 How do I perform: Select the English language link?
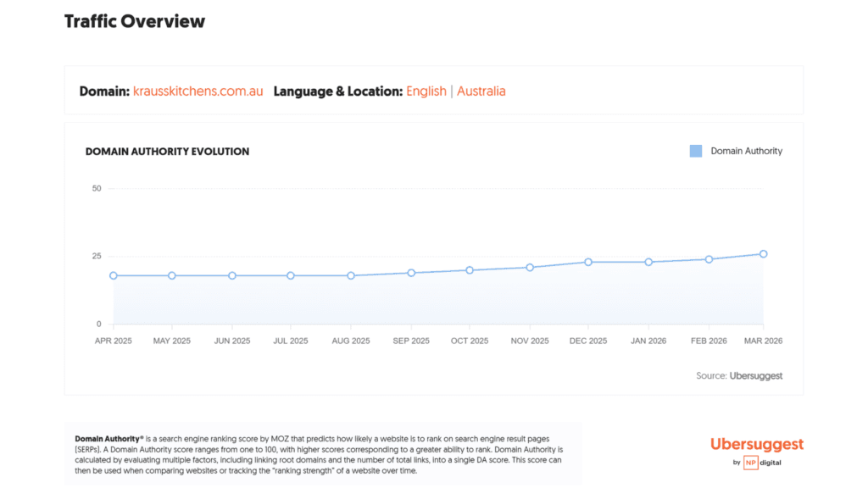point(426,91)
